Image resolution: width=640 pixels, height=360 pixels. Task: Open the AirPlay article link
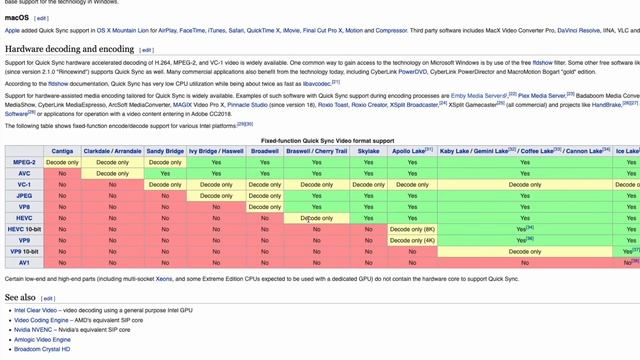(167, 31)
